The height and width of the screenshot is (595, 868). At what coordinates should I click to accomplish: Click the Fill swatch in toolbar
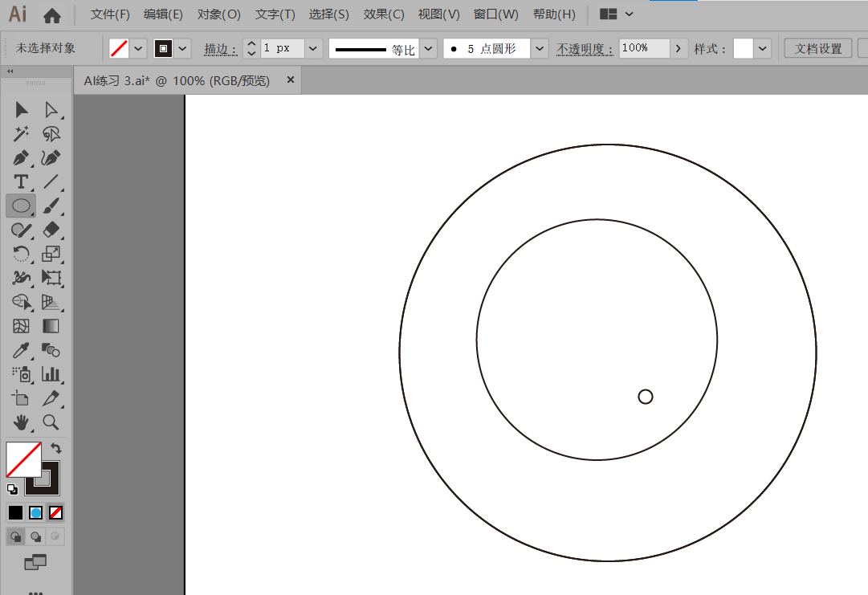[23, 459]
